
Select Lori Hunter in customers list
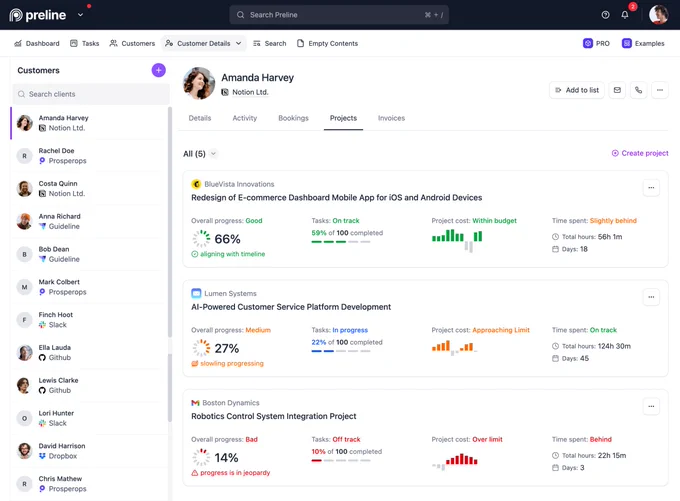click(x=89, y=418)
